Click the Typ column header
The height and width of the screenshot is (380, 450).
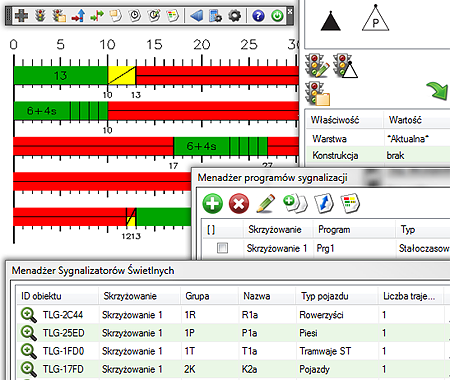423,229
